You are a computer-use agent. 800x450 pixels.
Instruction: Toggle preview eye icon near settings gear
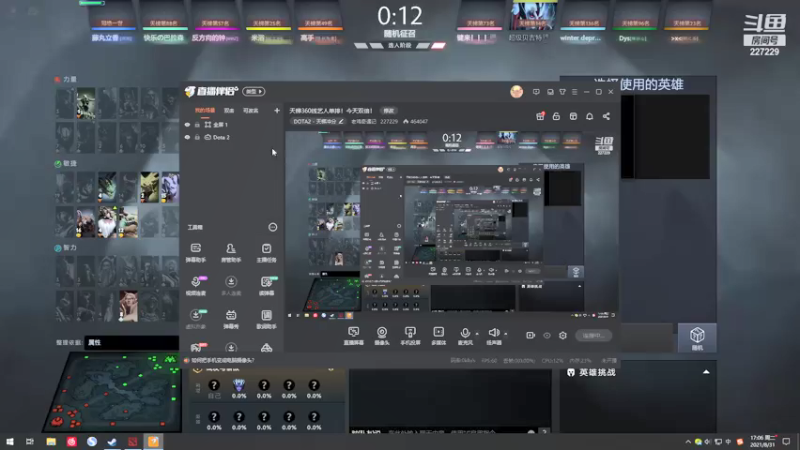click(547, 335)
